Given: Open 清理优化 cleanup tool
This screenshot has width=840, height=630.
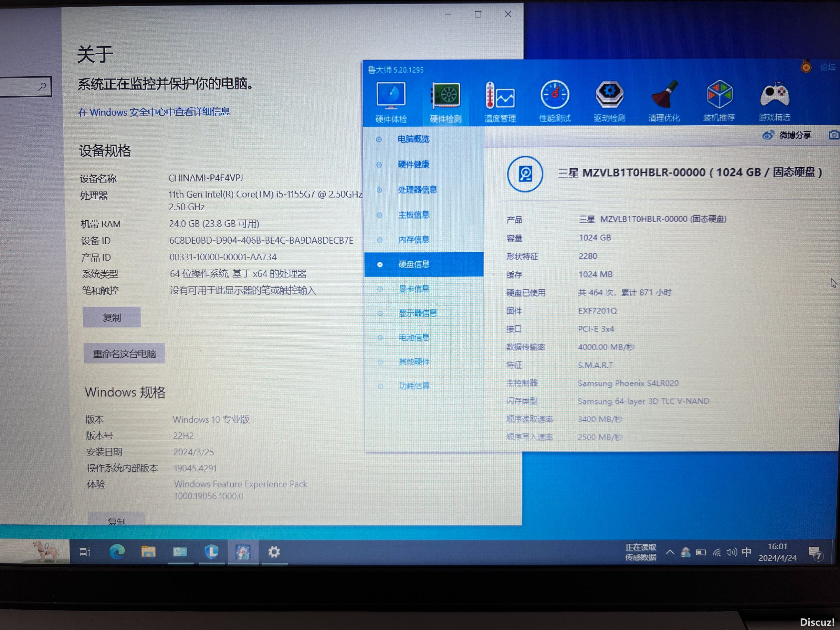Looking at the screenshot, I should (x=664, y=101).
